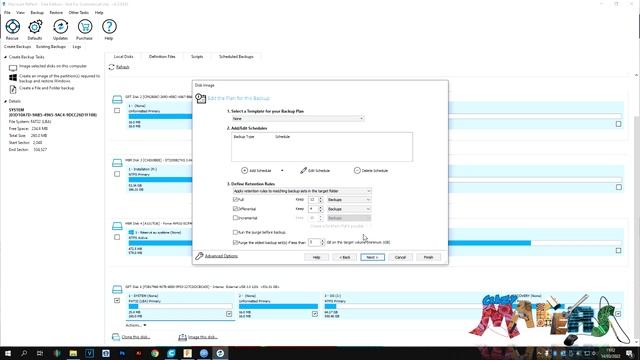Viewport: 640px width, 360px height.
Task: Open the notification center icon
Action: (629, 353)
